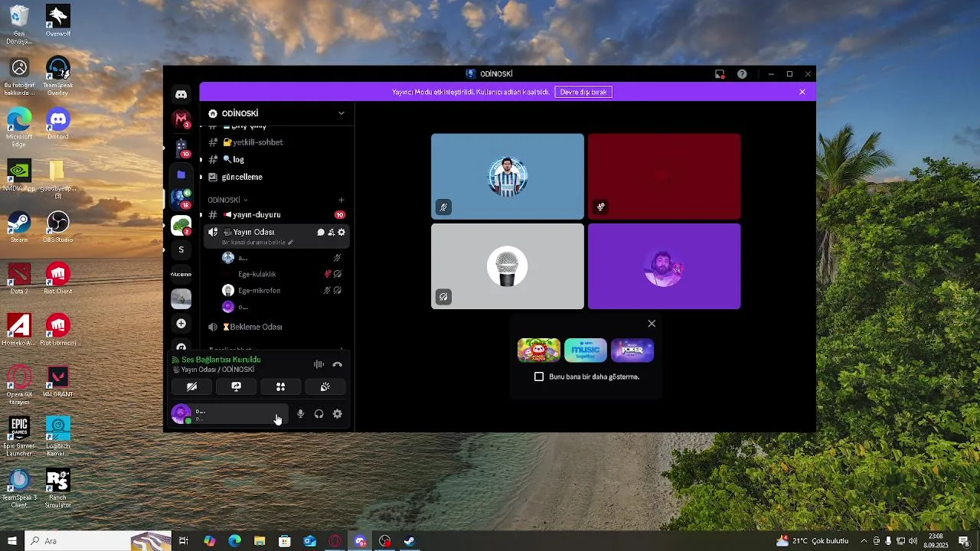Share your screen button in voice panel
This screenshot has height=551, width=980.
tap(236, 387)
